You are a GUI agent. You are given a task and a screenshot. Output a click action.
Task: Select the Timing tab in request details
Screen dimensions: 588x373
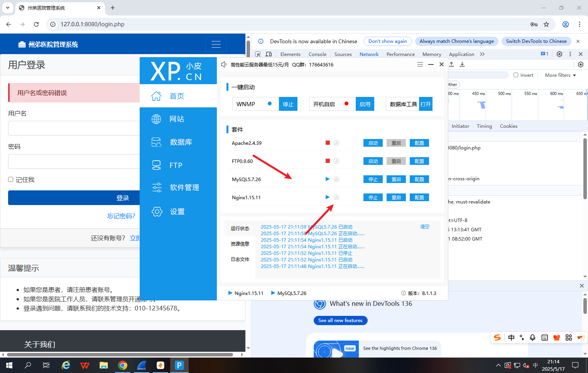point(484,126)
